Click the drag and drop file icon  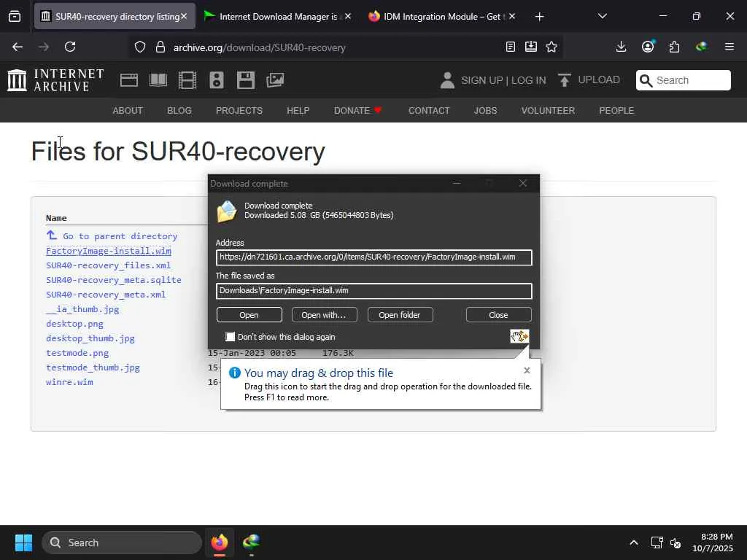(x=519, y=336)
